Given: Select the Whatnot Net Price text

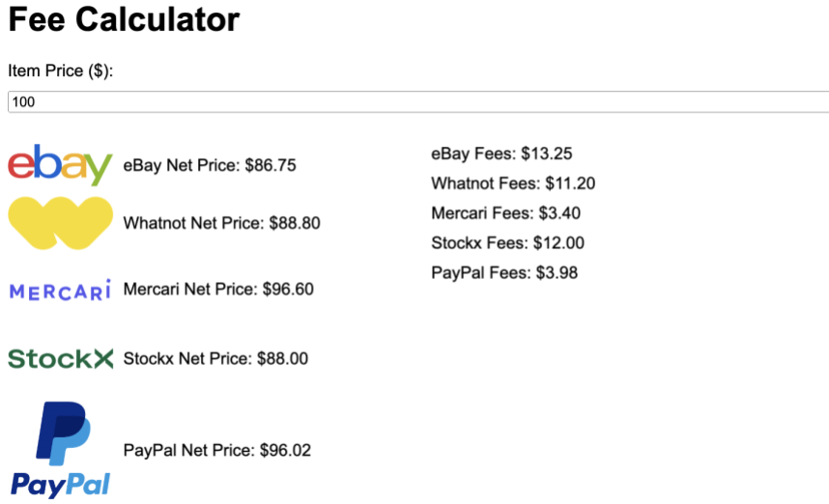Looking at the screenshot, I should point(221,223).
